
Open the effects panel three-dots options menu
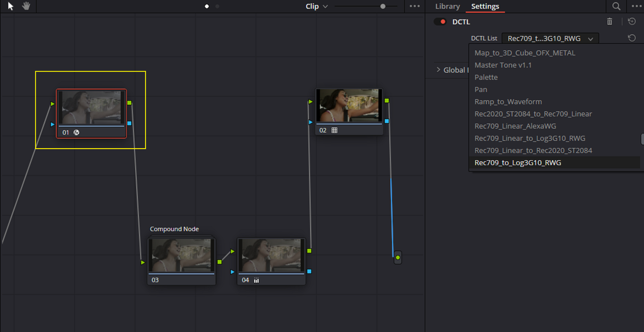click(636, 7)
